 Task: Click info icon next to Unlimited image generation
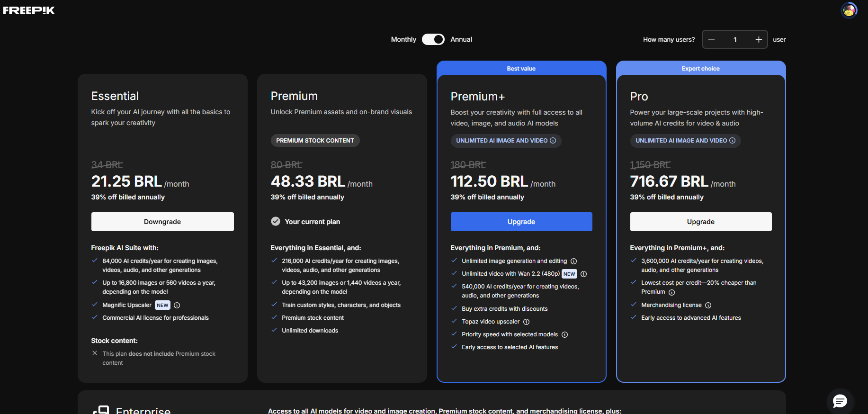point(573,261)
